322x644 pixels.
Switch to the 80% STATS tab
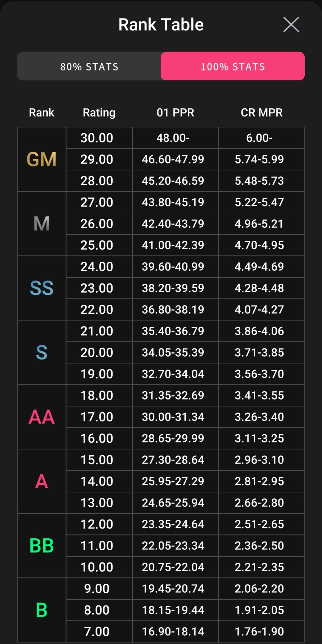point(89,66)
